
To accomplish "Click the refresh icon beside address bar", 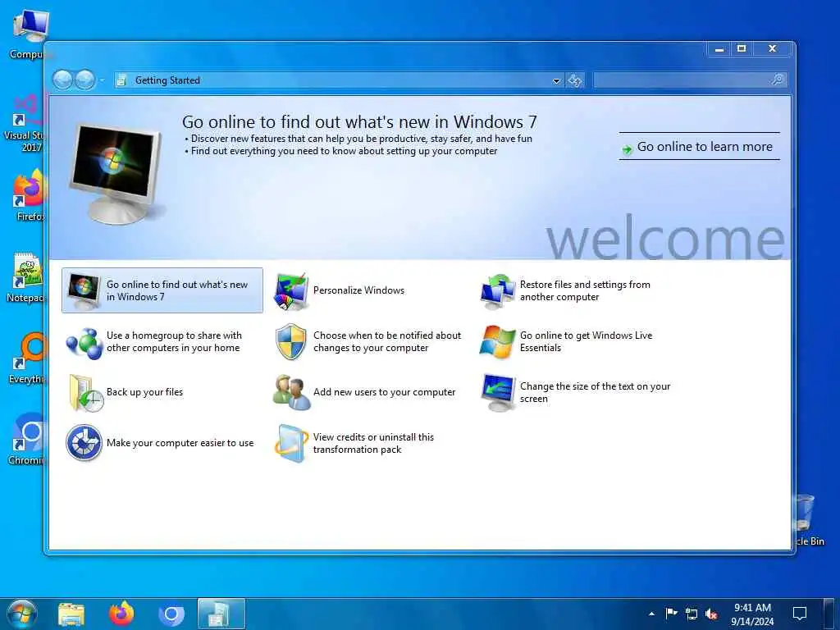I will (575, 80).
